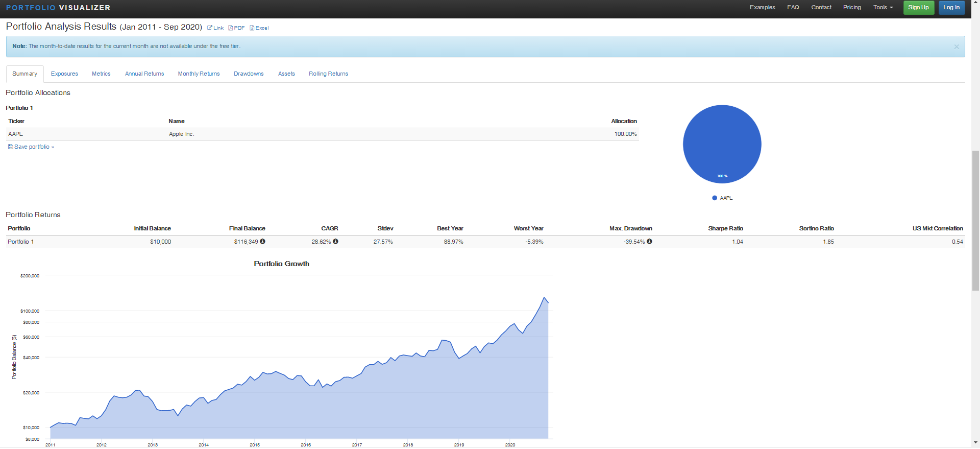
Task: Download results via Excel icon
Action: 252,28
